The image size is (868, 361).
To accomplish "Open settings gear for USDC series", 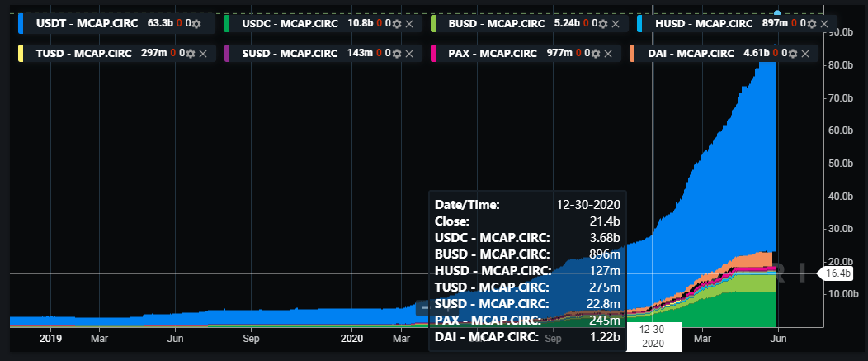I will click(x=396, y=24).
